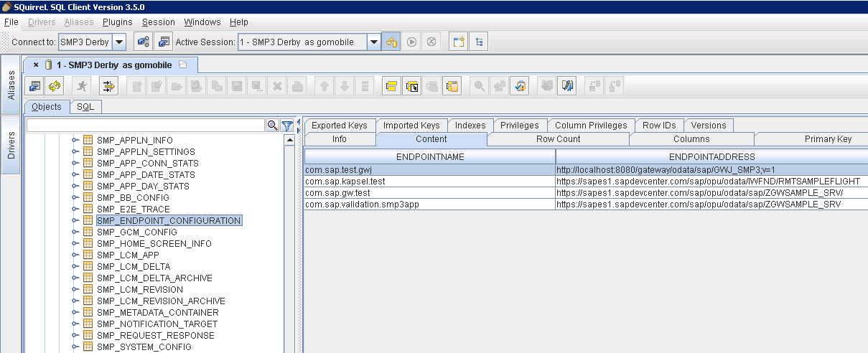Image resolution: width=868 pixels, height=353 pixels.
Task: Open the Plugins menu
Action: point(117,22)
